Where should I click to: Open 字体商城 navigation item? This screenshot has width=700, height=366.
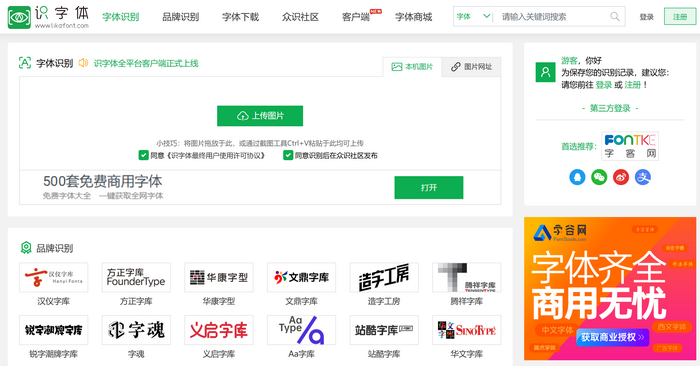413,17
